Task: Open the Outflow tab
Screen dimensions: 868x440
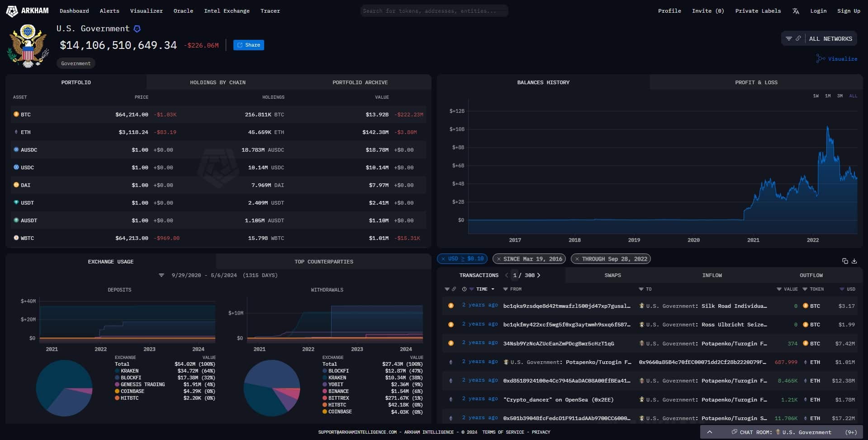Action: pos(811,275)
